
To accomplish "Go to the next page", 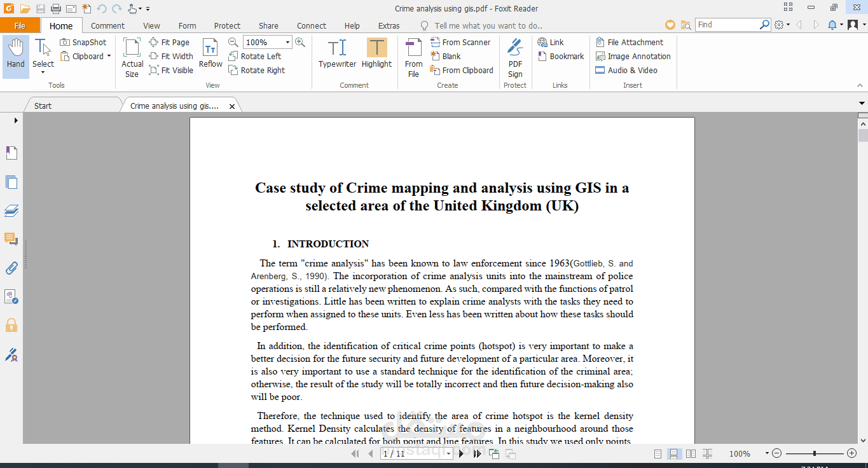I will [x=462, y=453].
